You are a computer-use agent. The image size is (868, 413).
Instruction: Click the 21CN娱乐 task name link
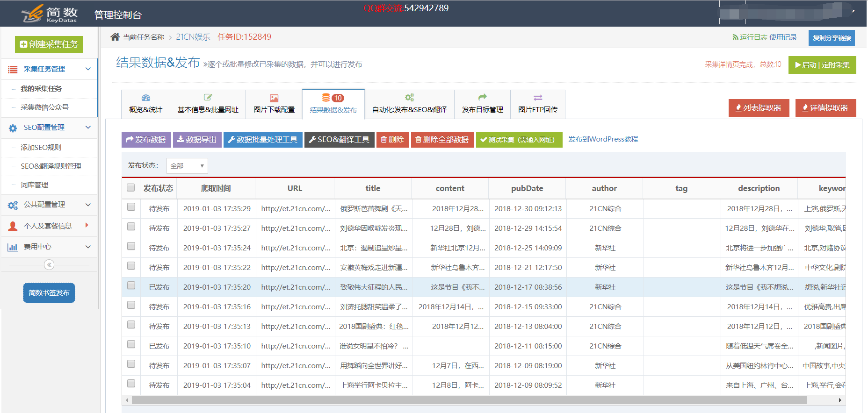point(193,37)
